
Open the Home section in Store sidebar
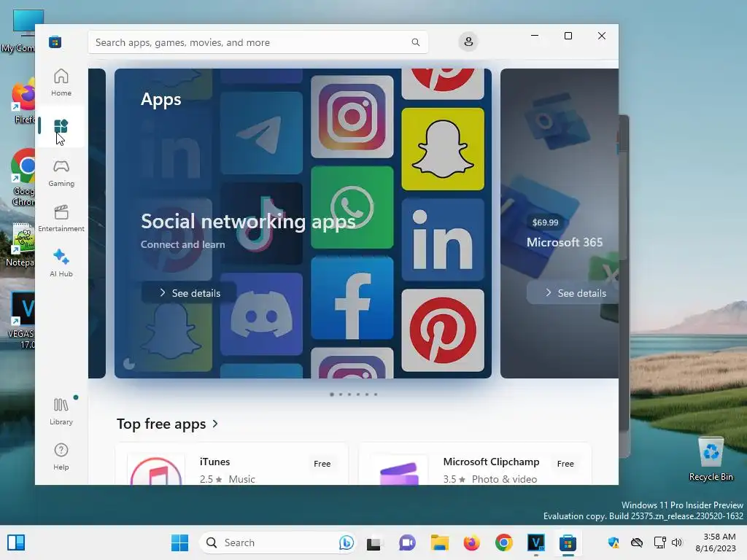click(x=61, y=83)
